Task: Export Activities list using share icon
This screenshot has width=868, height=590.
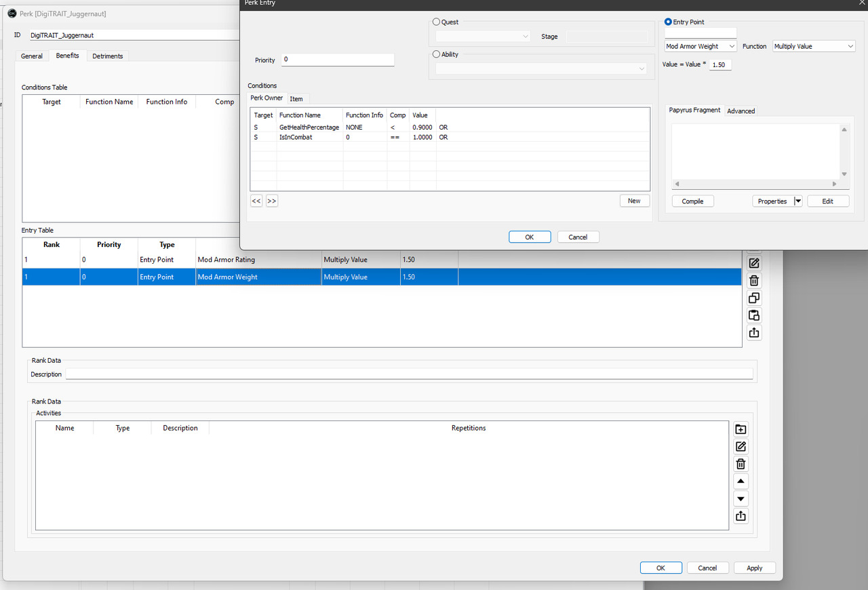Action: [741, 516]
